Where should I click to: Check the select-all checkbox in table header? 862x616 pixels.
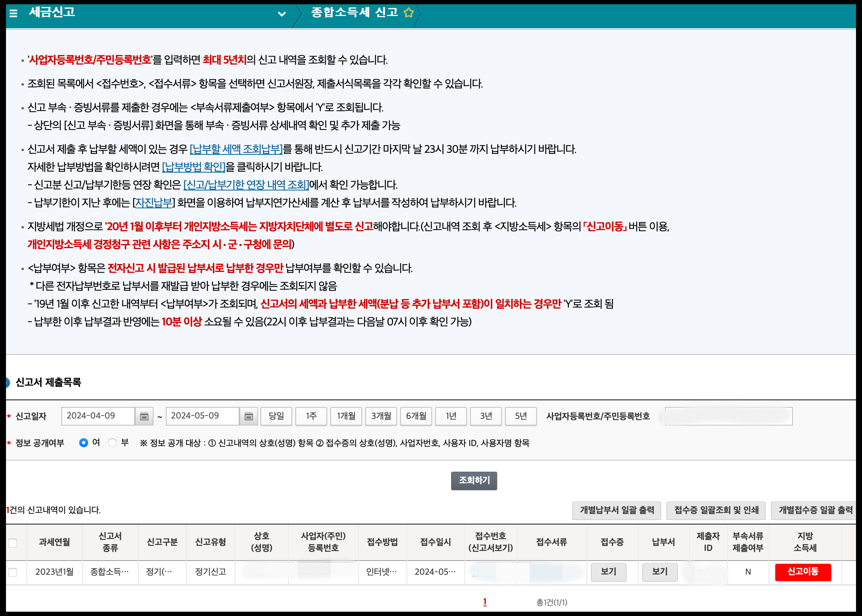[13, 543]
